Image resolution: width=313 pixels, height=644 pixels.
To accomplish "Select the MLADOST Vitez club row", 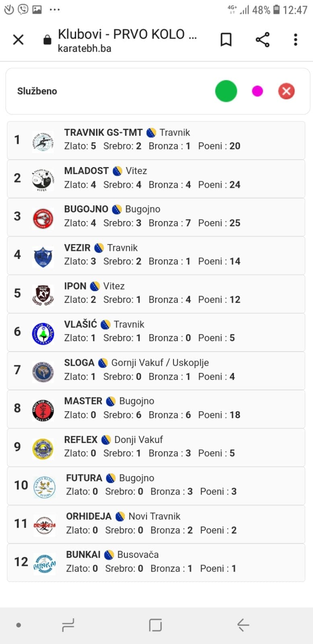I will point(156,179).
